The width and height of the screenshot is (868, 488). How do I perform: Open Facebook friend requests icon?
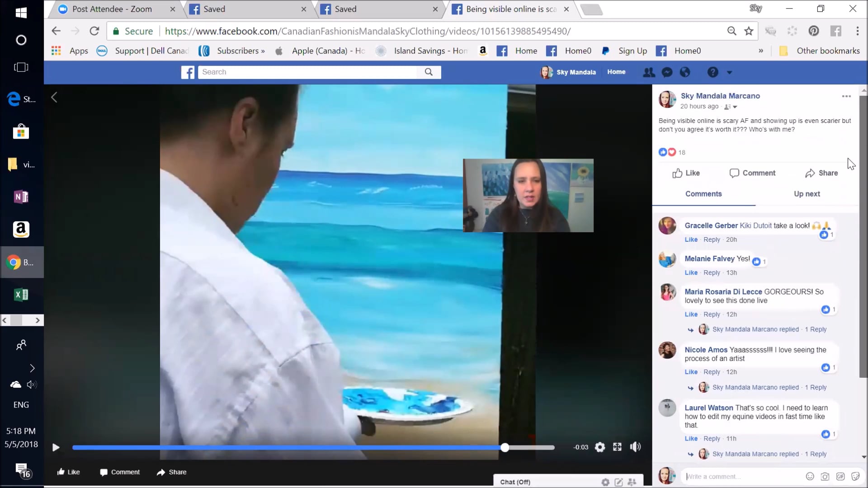[x=649, y=72]
